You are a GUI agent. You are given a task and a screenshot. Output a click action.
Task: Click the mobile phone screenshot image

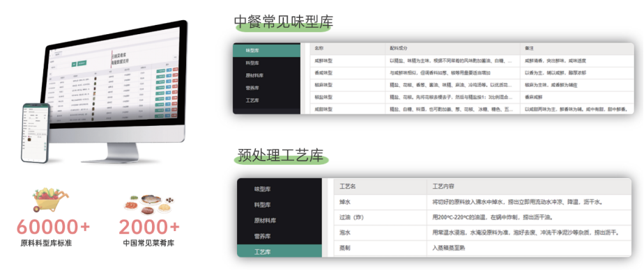click(36, 133)
